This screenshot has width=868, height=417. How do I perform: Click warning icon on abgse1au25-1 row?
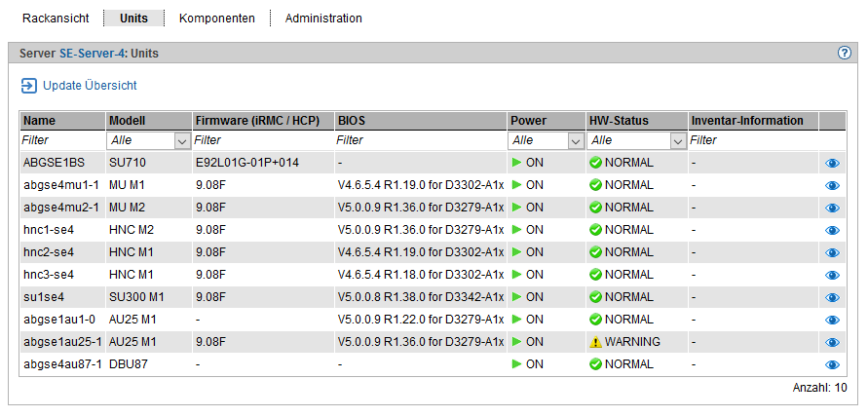(x=595, y=342)
